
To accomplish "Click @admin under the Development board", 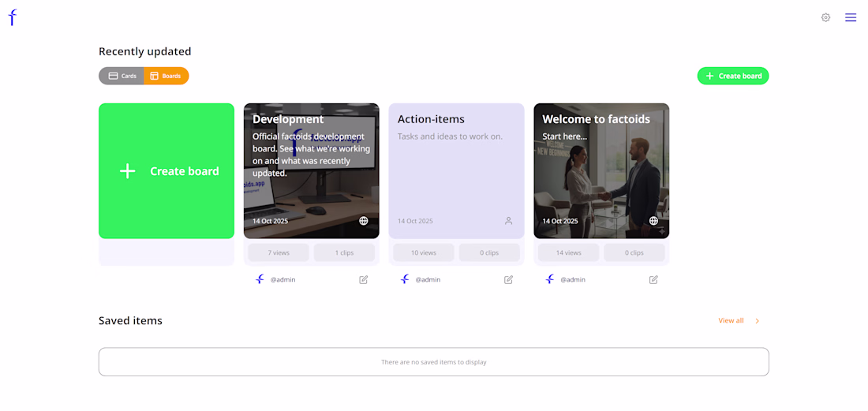I will (282, 280).
